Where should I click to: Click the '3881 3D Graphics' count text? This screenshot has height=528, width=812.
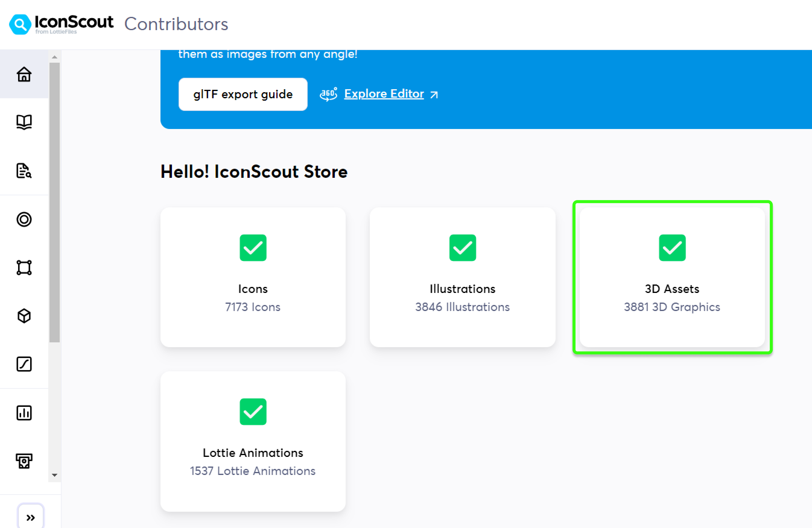click(x=672, y=307)
